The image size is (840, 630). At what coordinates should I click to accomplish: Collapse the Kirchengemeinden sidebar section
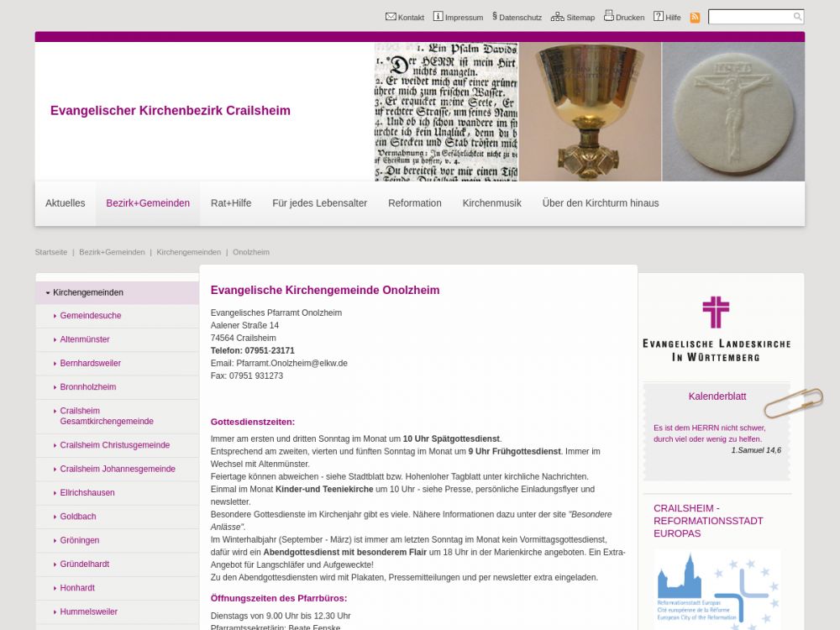click(48, 293)
